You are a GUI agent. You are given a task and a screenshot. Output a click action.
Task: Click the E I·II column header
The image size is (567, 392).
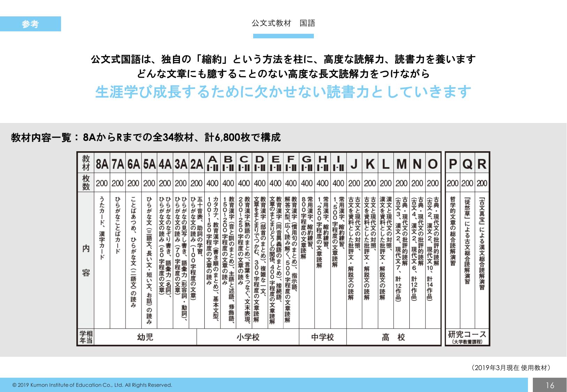[x=275, y=163]
